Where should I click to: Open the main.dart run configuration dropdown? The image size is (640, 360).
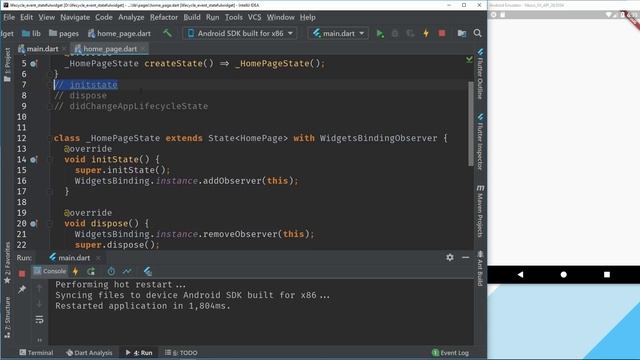(x=338, y=33)
